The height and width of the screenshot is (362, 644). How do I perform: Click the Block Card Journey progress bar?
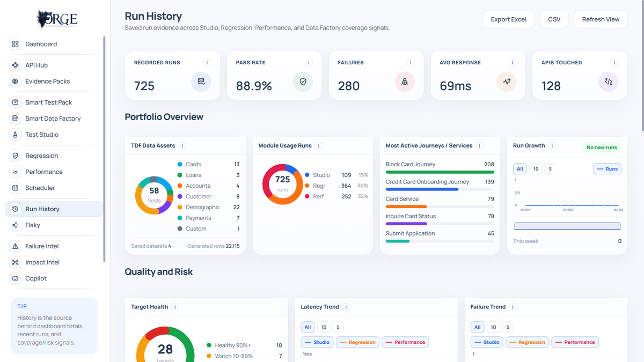click(x=440, y=172)
